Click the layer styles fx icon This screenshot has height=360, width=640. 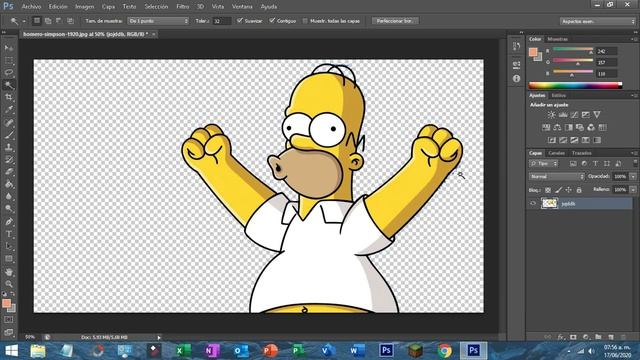561,337
